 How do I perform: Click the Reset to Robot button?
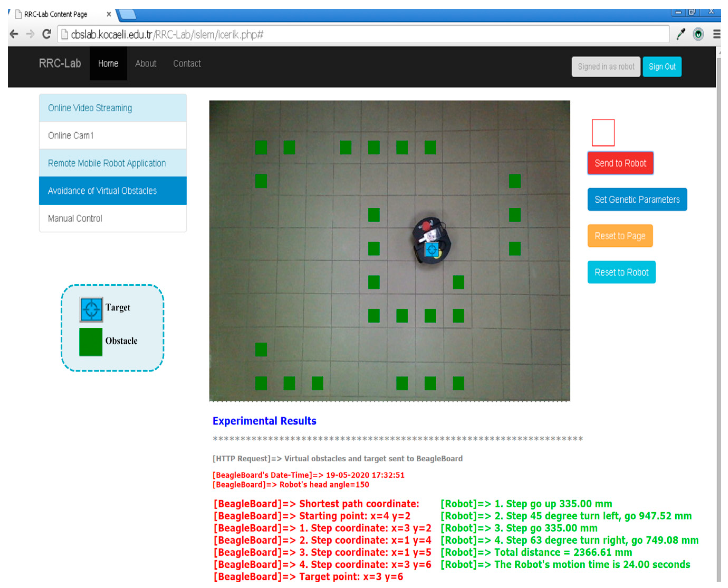tap(621, 272)
